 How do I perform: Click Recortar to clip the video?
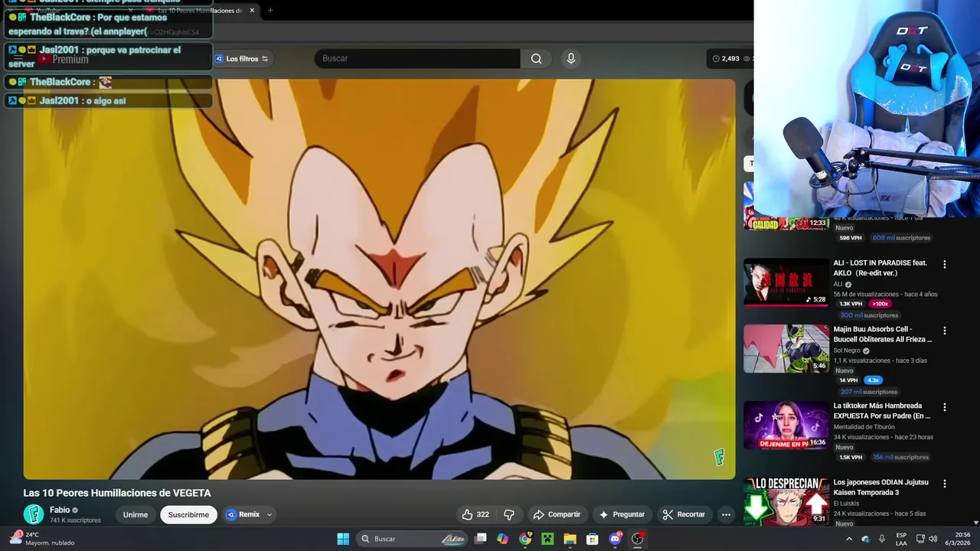684,514
